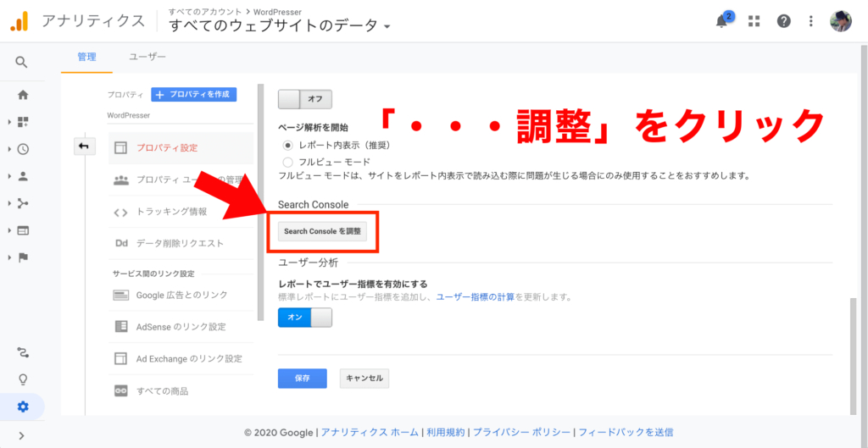Click the blue 保存 button
This screenshot has height=448, width=868.
point(302,379)
